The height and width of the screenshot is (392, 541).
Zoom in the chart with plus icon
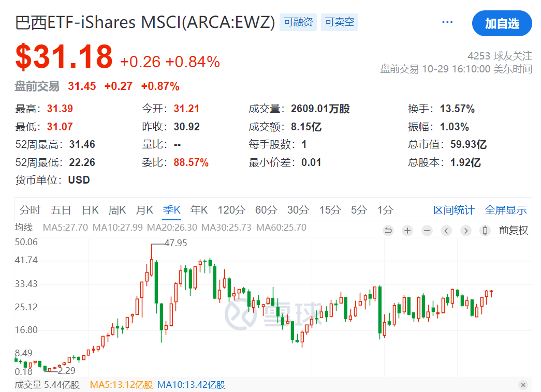pyautogui.click(x=407, y=231)
